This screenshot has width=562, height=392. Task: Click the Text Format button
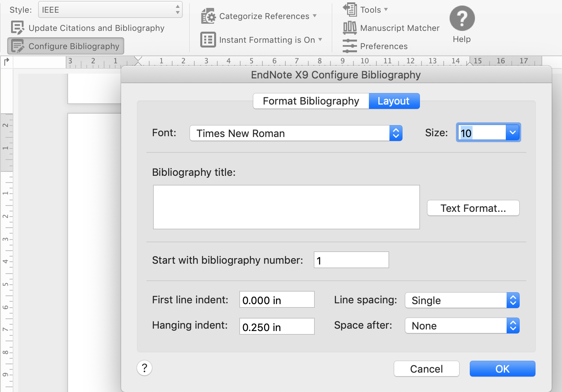click(x=473, y=208)
